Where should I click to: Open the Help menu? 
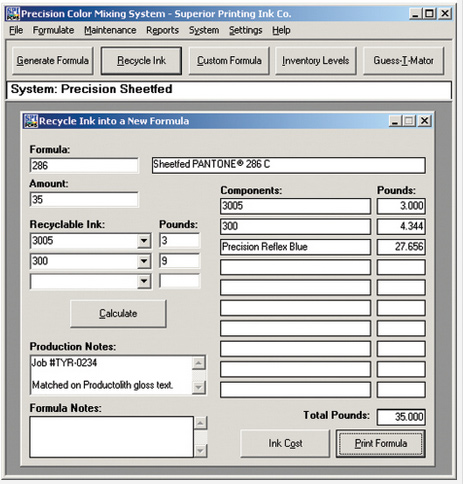(281, 30)
